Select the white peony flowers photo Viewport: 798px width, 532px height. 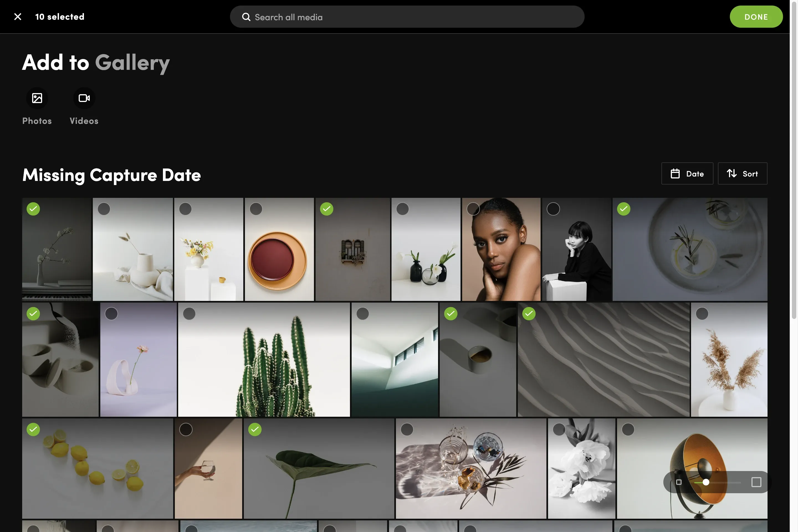[559, 429]
